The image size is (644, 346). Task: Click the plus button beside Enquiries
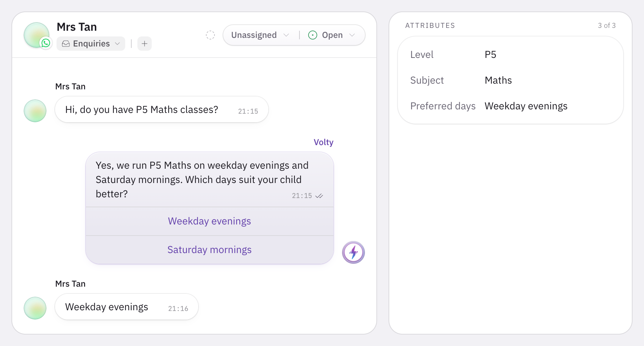pos(145,44)
